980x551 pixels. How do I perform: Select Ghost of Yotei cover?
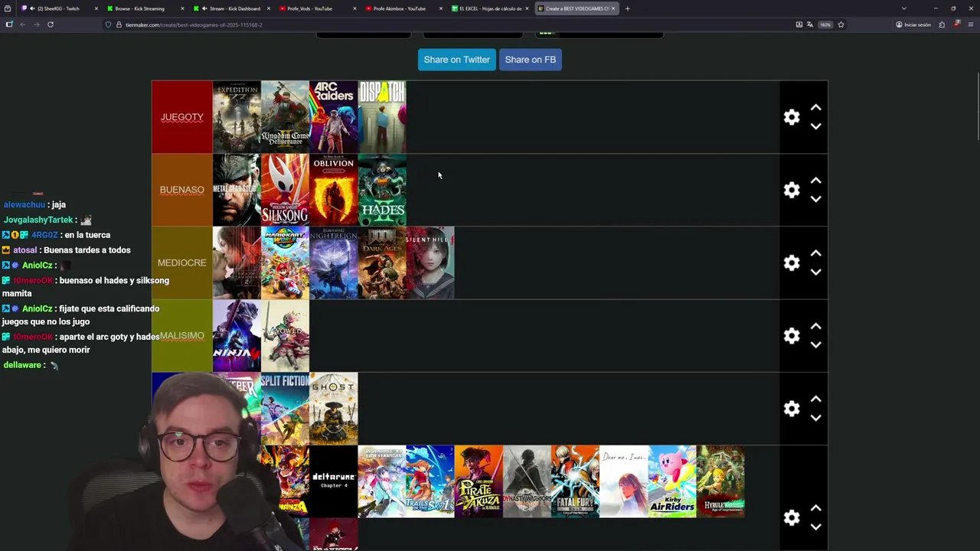333,409
